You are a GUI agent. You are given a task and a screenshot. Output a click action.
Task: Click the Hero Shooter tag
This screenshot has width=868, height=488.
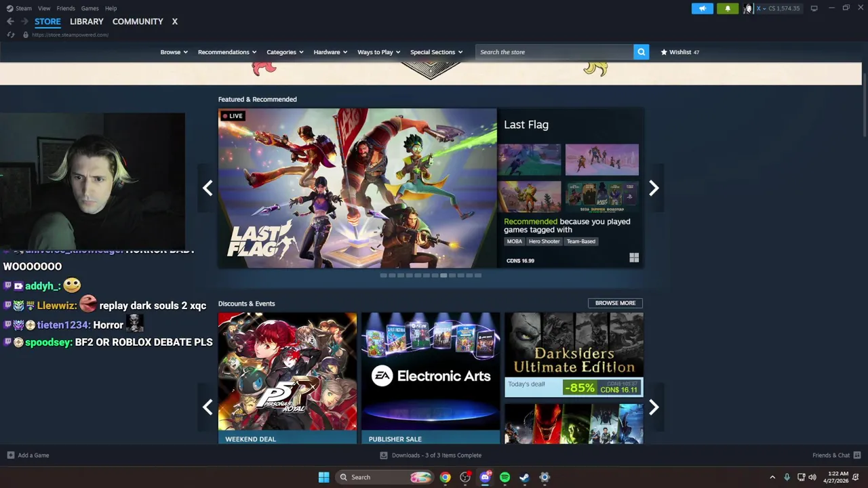[545, 241]
